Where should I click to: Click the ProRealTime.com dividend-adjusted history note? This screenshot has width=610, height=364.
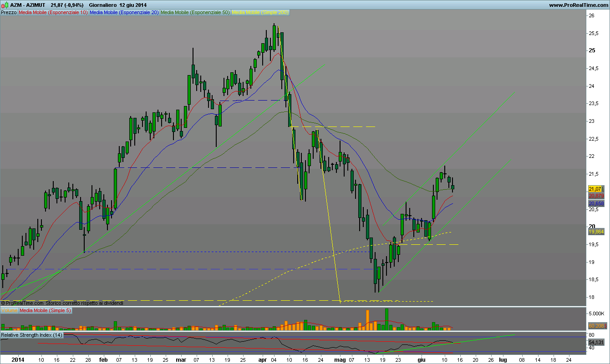(62, 303)
